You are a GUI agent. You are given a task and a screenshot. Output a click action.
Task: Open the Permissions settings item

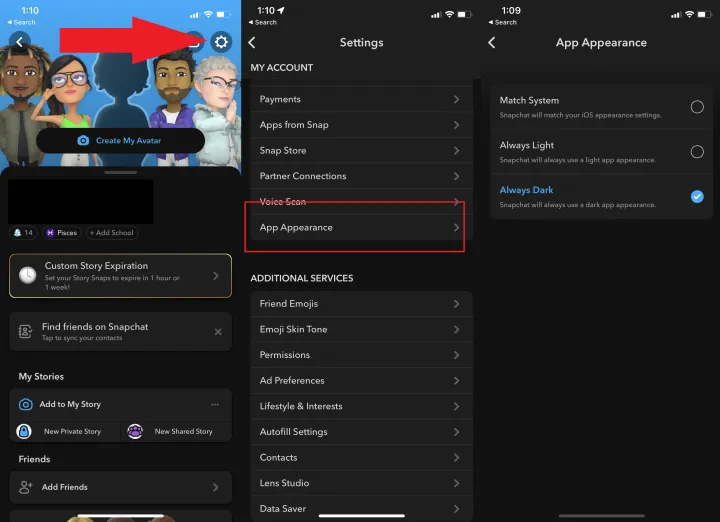point(355,355)
